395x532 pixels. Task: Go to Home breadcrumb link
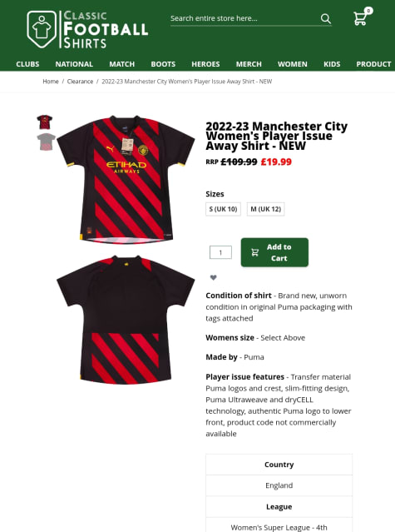click(51, 82)
